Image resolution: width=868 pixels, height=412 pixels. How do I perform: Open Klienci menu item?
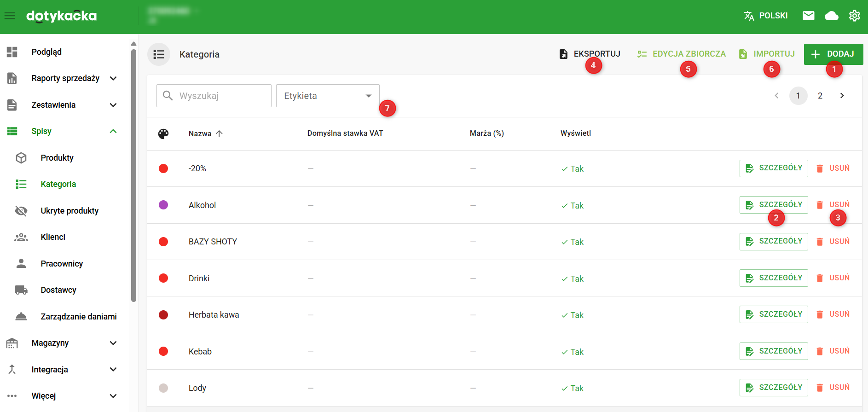pos(53,237)
